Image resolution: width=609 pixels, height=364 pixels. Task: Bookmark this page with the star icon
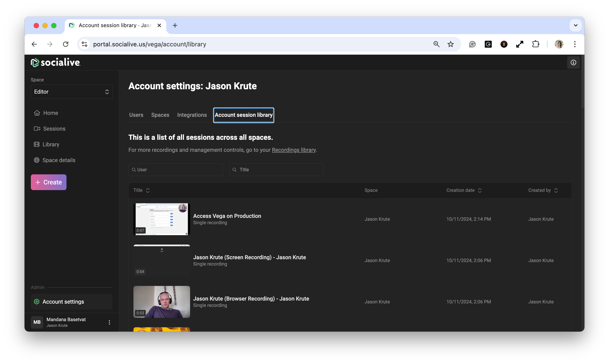(x=450, y=44)
